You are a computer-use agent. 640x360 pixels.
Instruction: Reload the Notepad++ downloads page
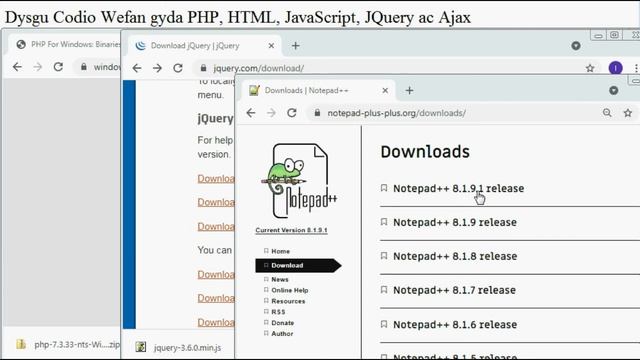291,113
